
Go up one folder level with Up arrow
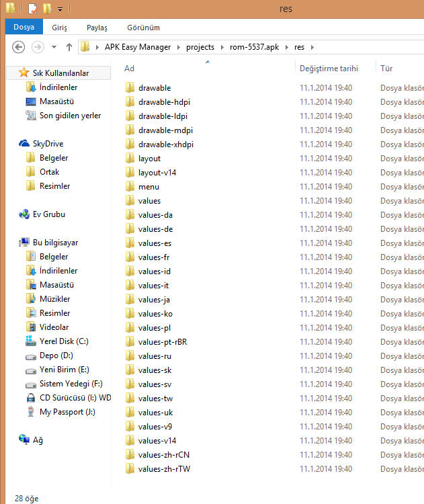[x=69, y=47]
